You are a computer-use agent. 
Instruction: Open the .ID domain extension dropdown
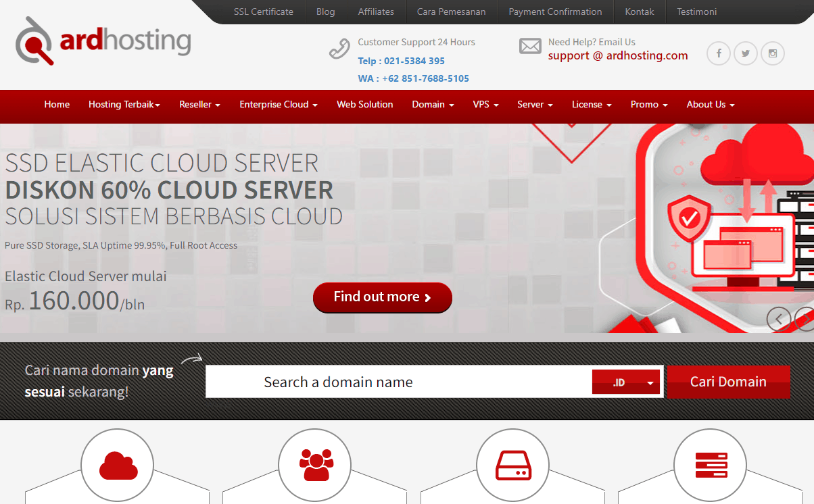pyautogui.click(x=626, y=382)
